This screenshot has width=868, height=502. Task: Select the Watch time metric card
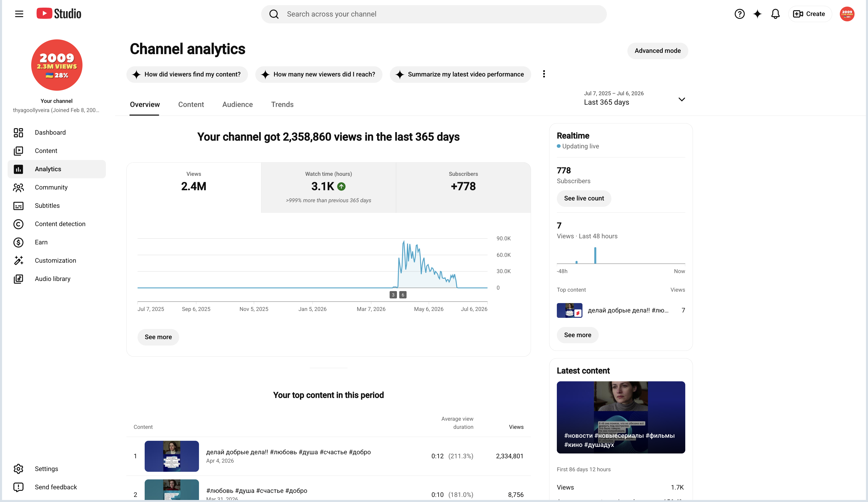(328, 187)
